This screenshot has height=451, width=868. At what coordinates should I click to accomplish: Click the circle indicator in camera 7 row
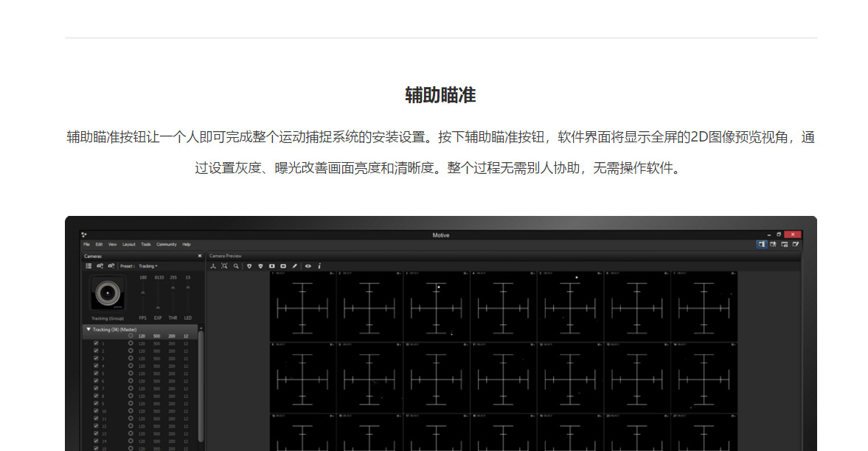(x=131, y=388)
